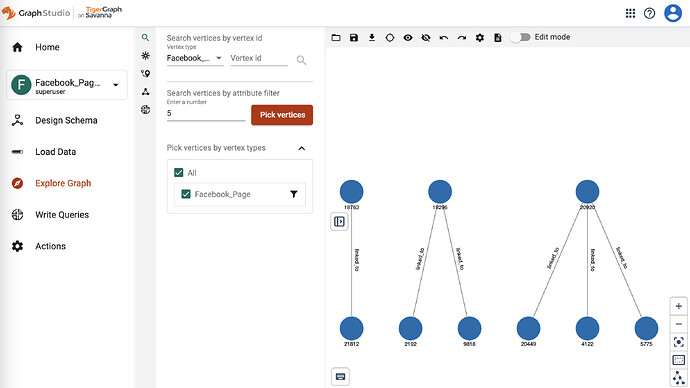Collapse the side panel toggle button
This screenshot has width=690, height=388.
[x=339, y=221]
